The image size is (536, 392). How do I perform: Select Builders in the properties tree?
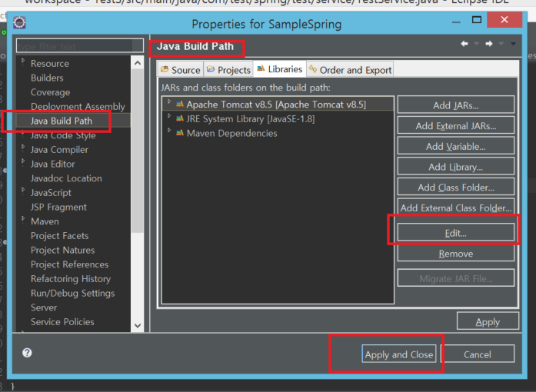(47, 78)
